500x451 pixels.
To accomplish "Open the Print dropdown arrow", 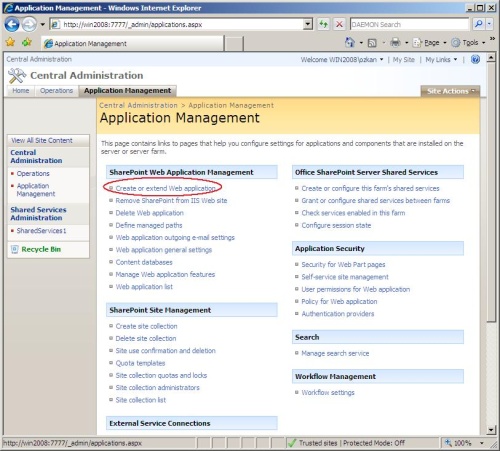I will point(406,43).
